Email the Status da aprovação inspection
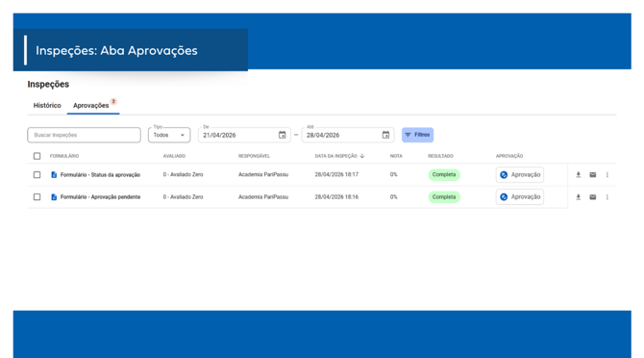644x358 pixels. pyautogui.click(x=593, y=175)
